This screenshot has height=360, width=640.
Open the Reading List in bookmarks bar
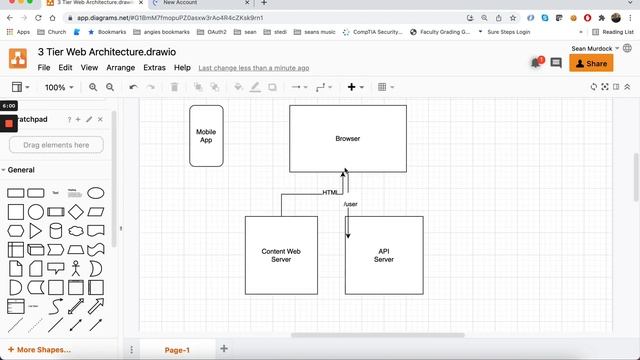point(613,32)
